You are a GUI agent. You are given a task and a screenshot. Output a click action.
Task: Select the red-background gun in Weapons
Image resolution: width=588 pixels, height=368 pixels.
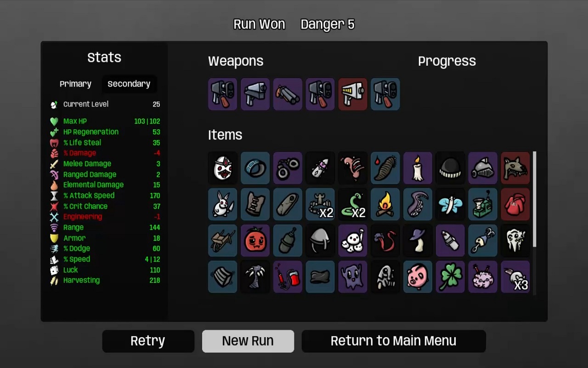click(353, 94)
